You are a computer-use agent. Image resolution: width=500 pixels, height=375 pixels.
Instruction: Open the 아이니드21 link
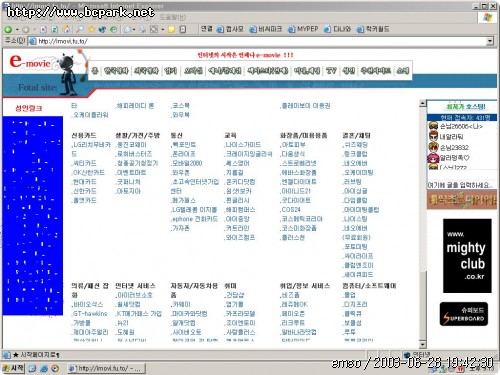[x=295, y=191]
